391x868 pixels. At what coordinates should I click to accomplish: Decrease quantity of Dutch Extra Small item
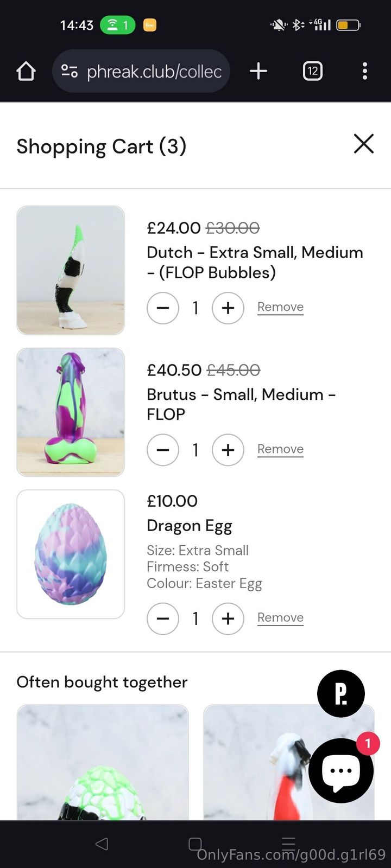pos(163,308)
